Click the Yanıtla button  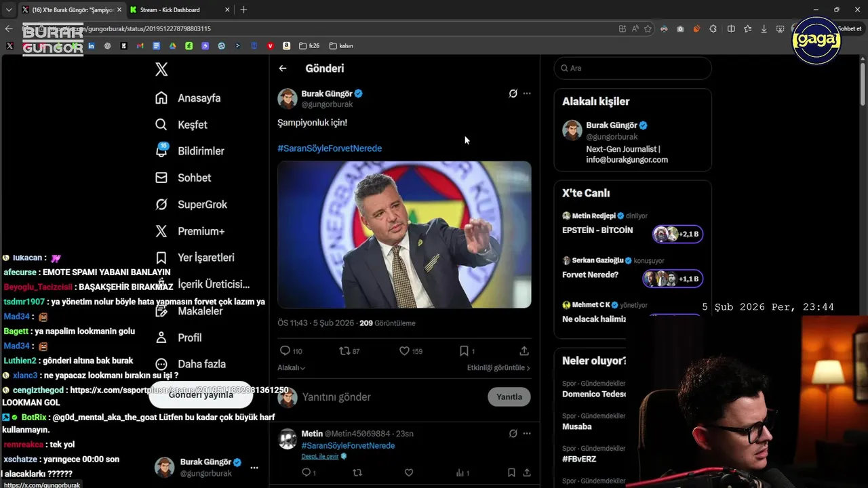point(509,397)
